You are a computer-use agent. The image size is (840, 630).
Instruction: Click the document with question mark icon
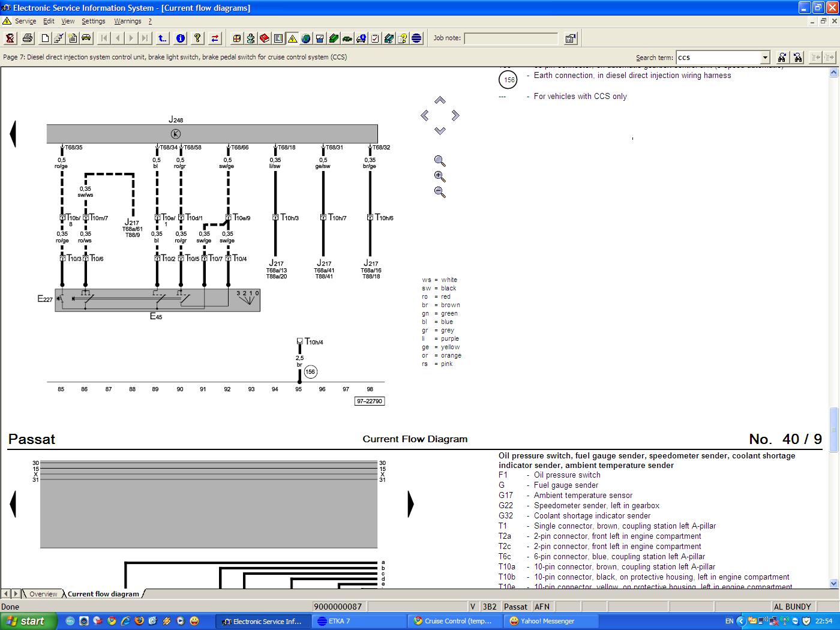(403, 38)
